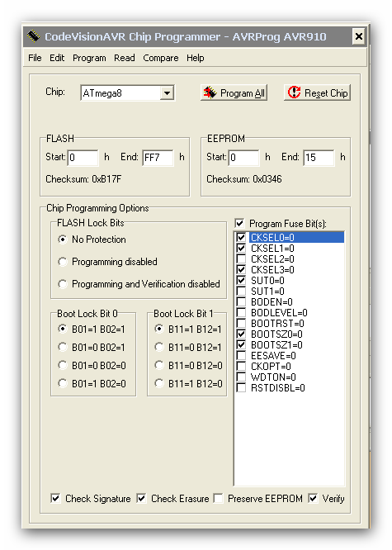Screen dimensions: 392x550
Task: Open the Program menu
Action: (89, 58)
